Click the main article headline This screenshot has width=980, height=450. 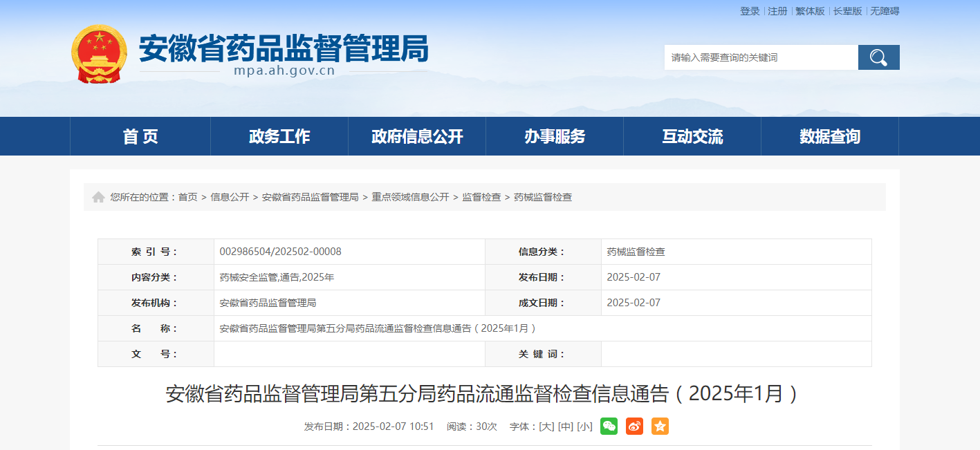pyautogui.click(x=484, y=393)
